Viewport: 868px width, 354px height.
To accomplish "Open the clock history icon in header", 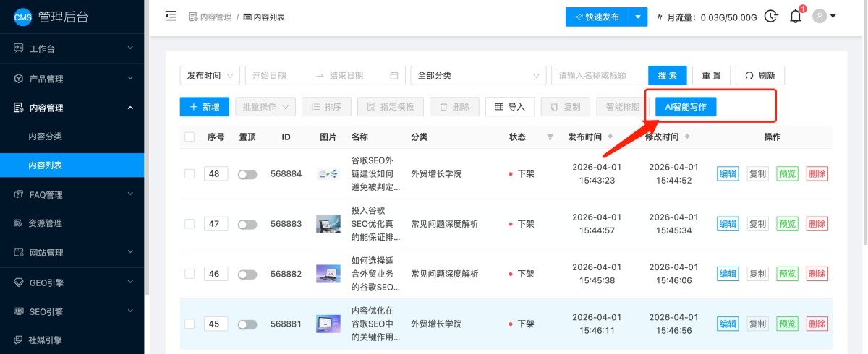I will pos(771,17).
